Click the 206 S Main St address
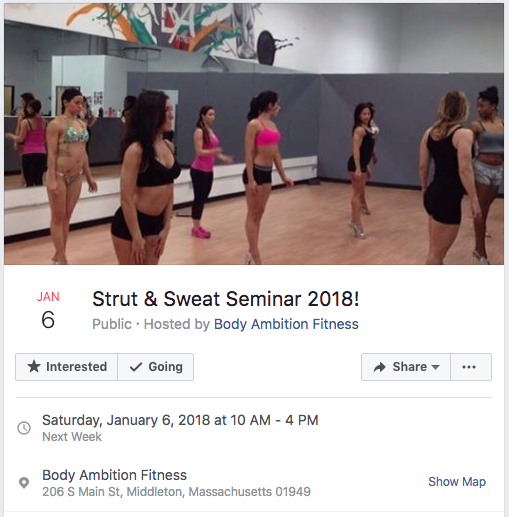This screenshot has height=517, width=509. (x=176, y=492)
